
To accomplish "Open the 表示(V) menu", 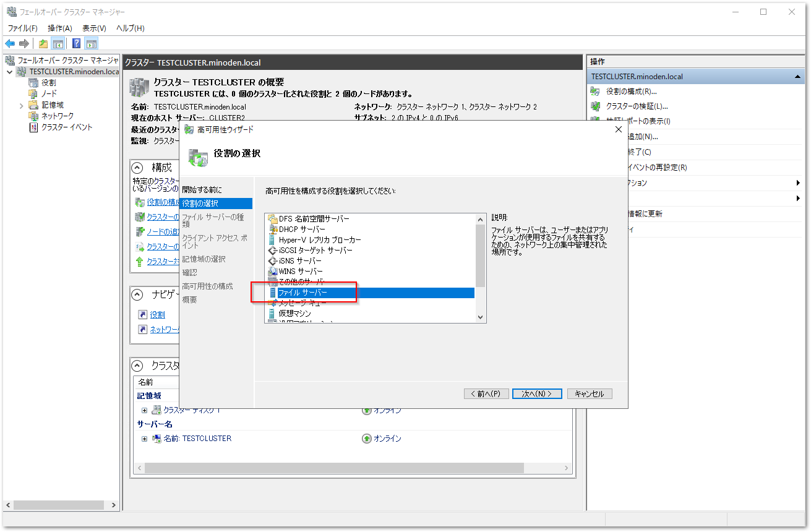I will 93,27.
